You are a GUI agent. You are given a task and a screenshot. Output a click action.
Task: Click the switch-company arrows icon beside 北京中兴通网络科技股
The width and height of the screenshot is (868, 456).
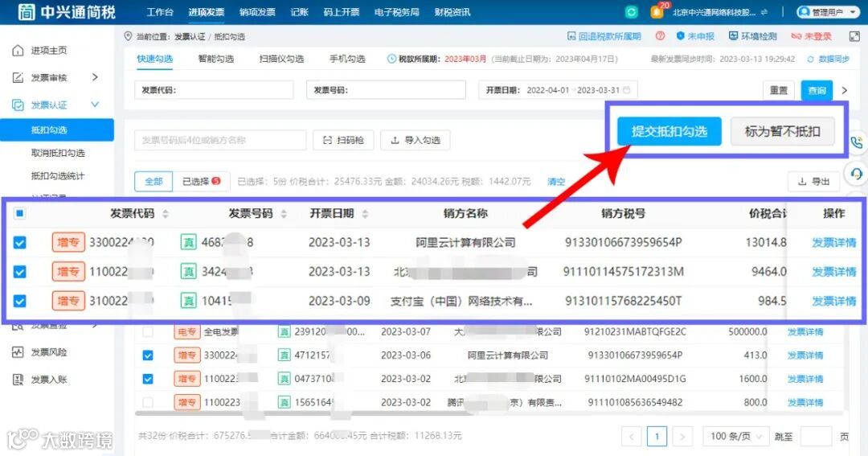coord(764,12)
